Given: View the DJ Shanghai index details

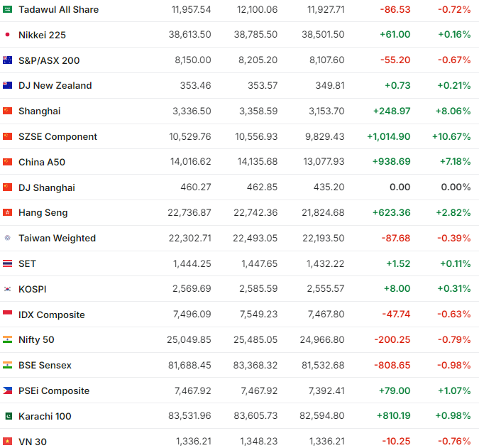Looking at the screenshot, I should (47, 187).
